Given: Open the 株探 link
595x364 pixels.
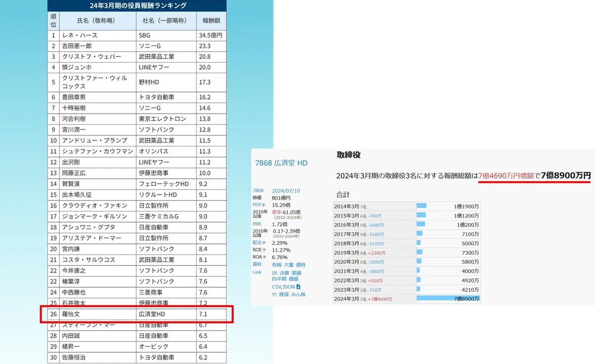Looking at the screenshot, I should pos(284,295).
